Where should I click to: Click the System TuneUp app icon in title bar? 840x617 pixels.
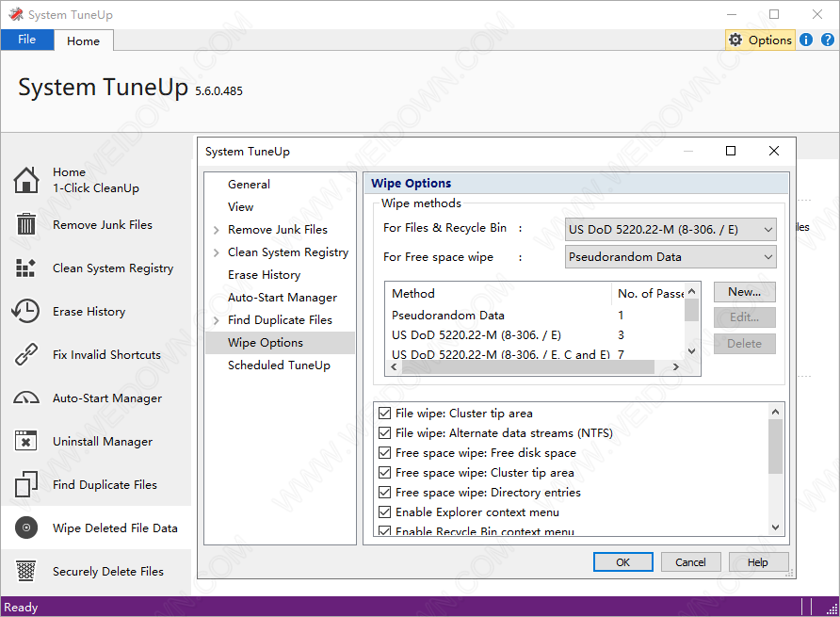[x=15, y=14]
